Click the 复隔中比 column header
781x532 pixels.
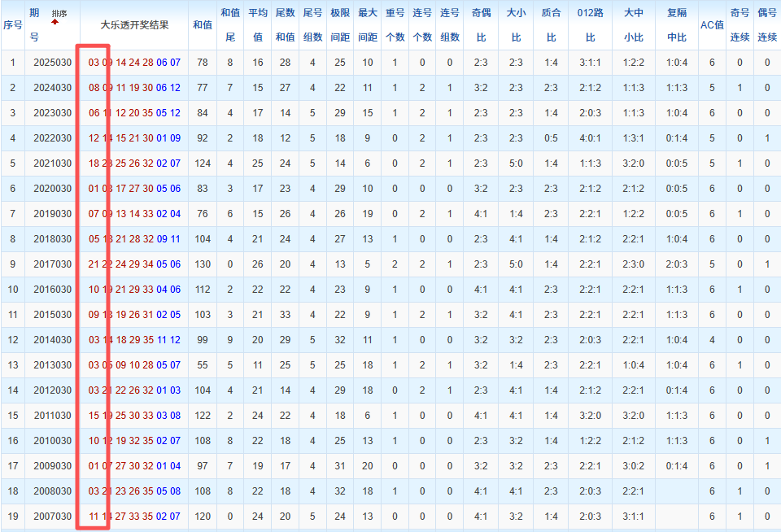677,25
